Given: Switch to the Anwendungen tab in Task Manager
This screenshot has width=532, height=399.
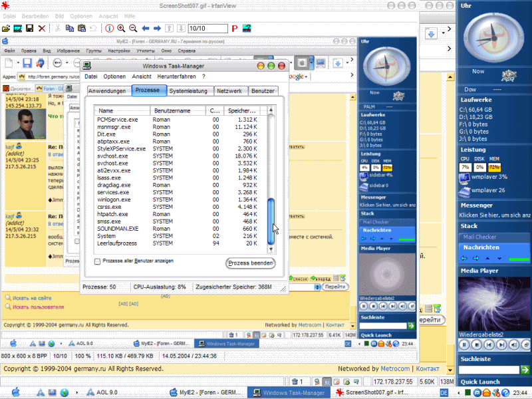Looking at the screenshot, I should click(x=107, y=91).
